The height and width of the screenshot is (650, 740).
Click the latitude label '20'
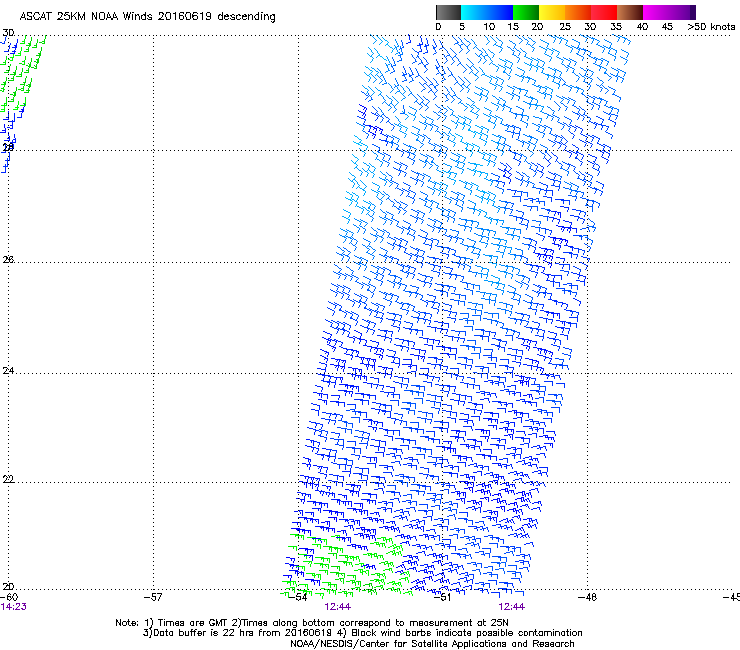click(8, 586)
